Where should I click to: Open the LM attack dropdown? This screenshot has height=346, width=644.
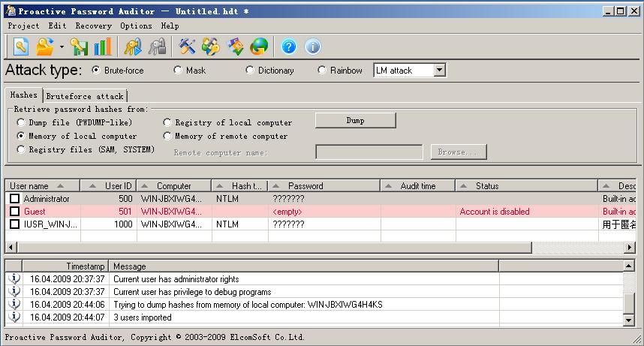coord(439,71)
